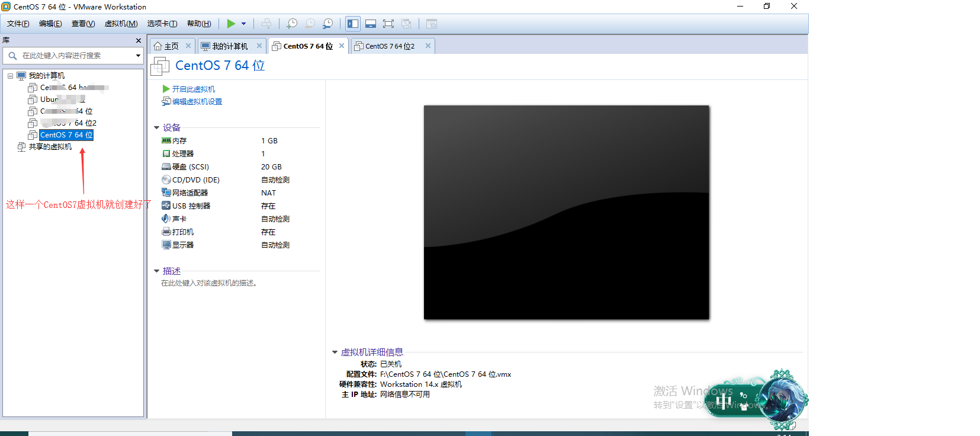Click USB 控制器 device icon
Image resolution: width=980 pixels, height=436 pixels.
click(x=166, y=206)
